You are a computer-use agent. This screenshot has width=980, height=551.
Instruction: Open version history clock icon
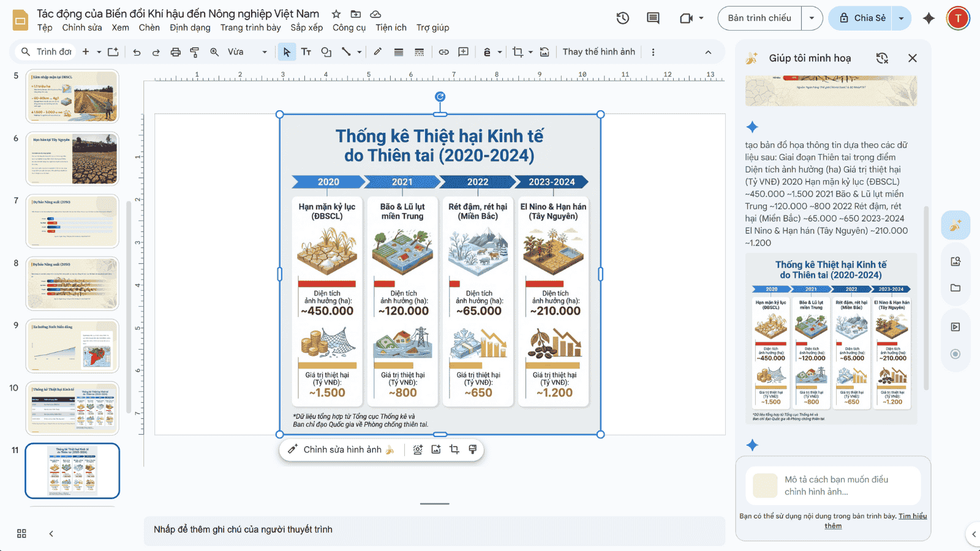[623, 18]
